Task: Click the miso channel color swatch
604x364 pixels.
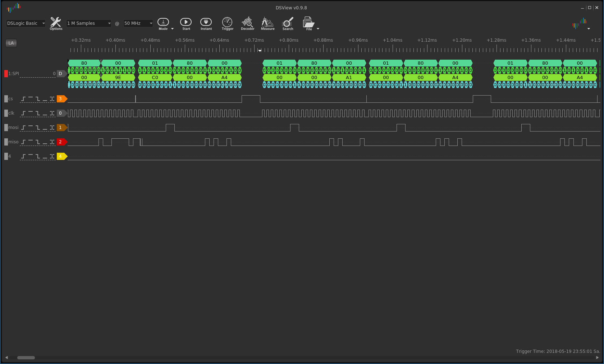Action: click(6, 142)
